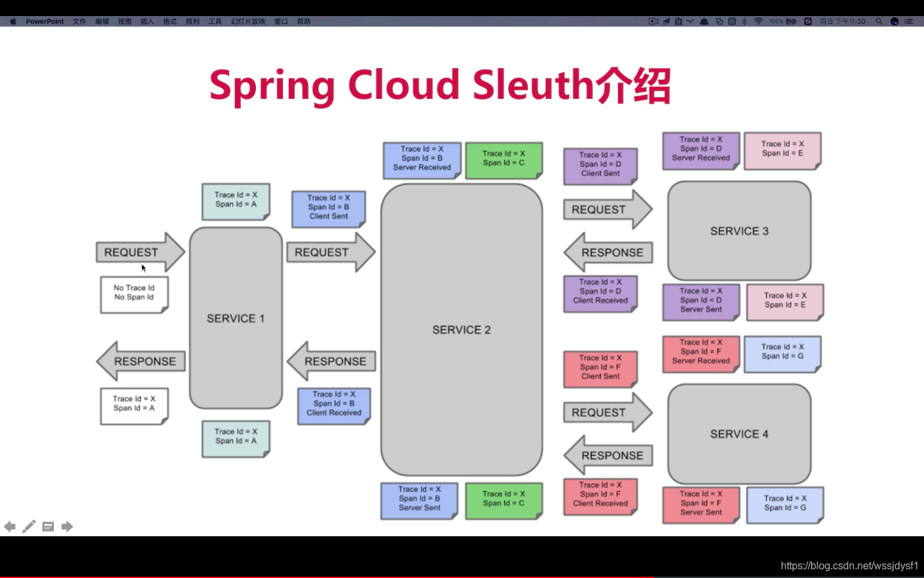The width and height of the screenshot is (924, 578).
Task: Open the 窗口 menu
Action: coord(281,21)
